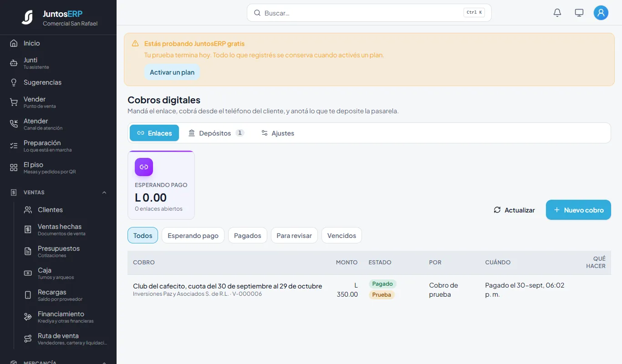This screenshot has height=364, width=622.
Task: Open Atender canal de atención
Action: point(58,124)
